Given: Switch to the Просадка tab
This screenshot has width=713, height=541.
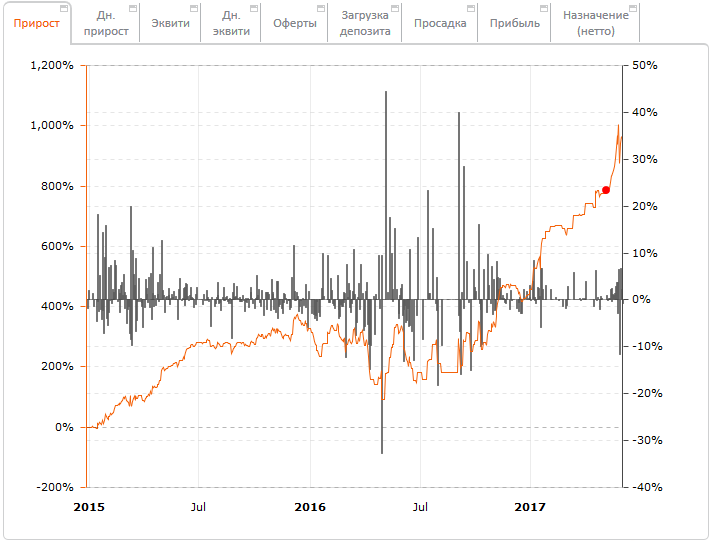Looking at the screenshot, I should [x=441, y=23].
